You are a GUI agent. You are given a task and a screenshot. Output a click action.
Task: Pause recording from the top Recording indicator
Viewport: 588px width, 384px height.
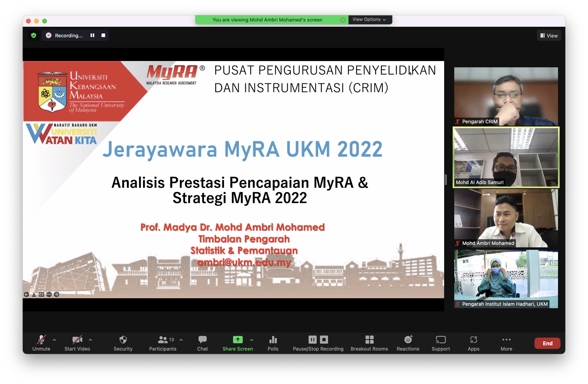[x=92, y=35]
